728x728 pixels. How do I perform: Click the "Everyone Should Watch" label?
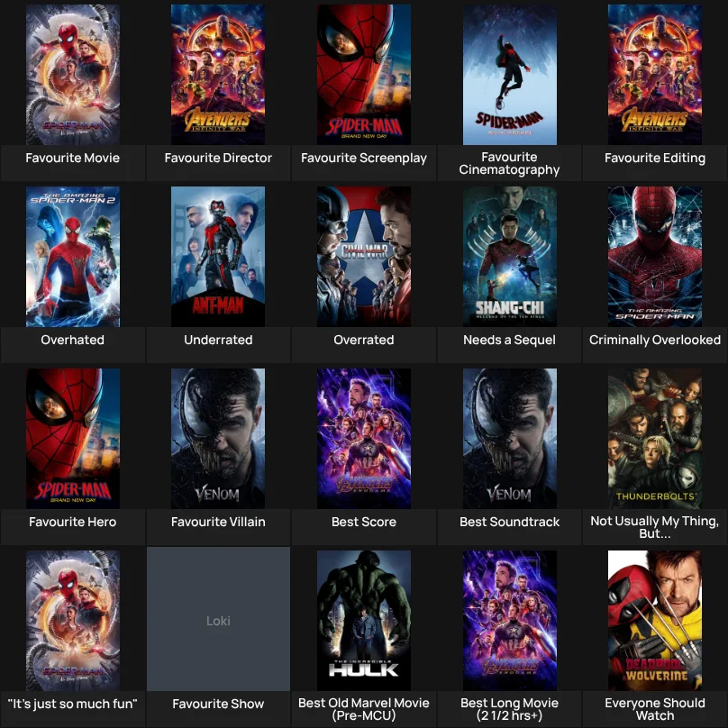tap(655, 709)
